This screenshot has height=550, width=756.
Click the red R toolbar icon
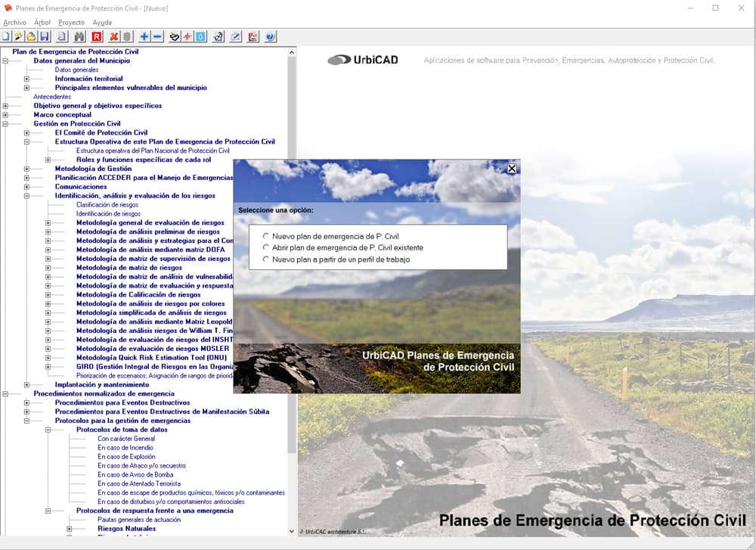[x=97, y=36]
